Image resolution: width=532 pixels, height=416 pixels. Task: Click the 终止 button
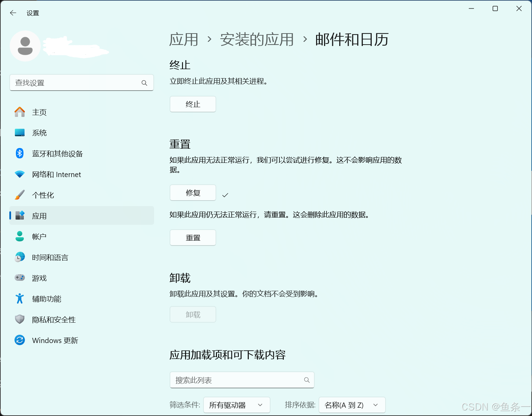pyautogui.click(x=193, y=104)
